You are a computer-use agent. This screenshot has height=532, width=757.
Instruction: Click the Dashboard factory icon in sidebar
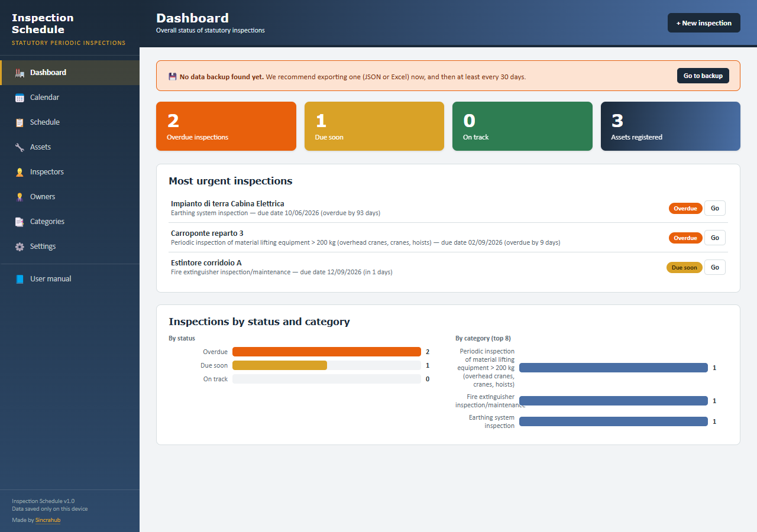pos(20,73)
